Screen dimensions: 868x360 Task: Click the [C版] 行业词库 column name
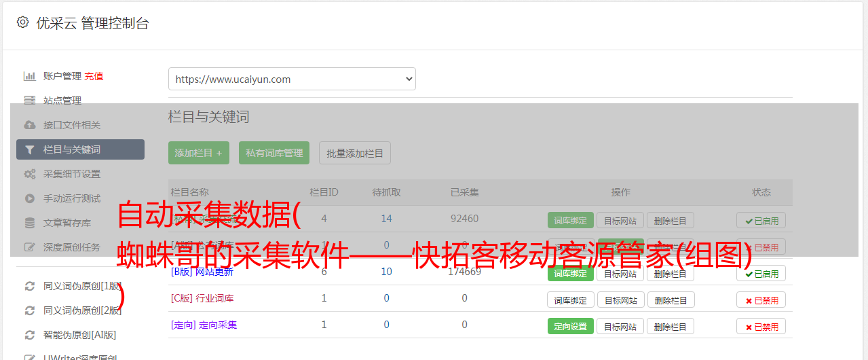tap(202, 298)
